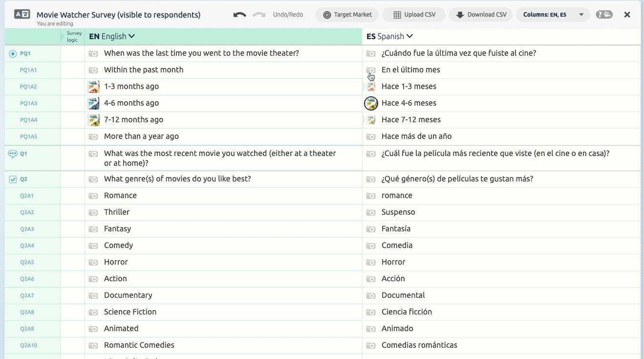Click the Upload CSV grid icon
Viewport: 644px width, 359px height.
[x=397, y=14]
